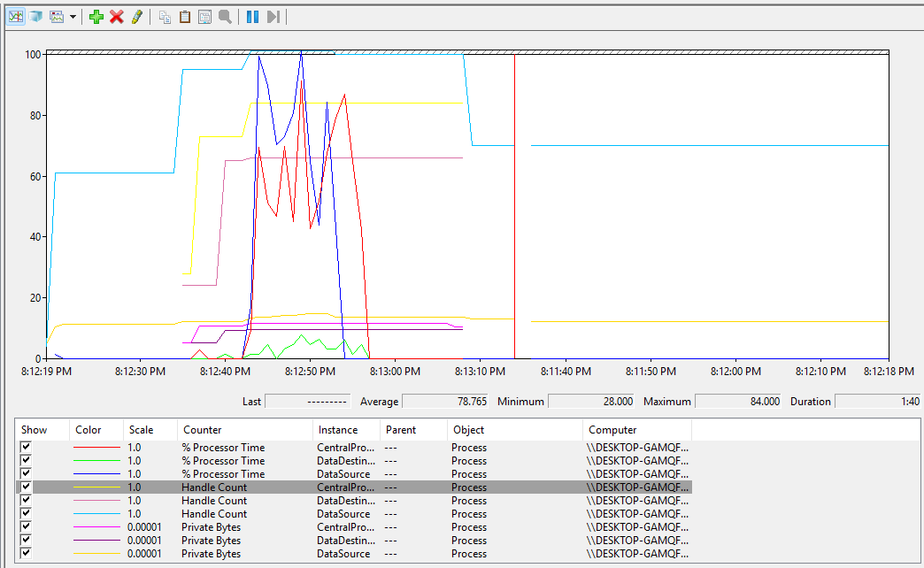Click the 100 value on the vertical axis
The height and width of the screenshot is (568, 924).
(x=33, y=54)
